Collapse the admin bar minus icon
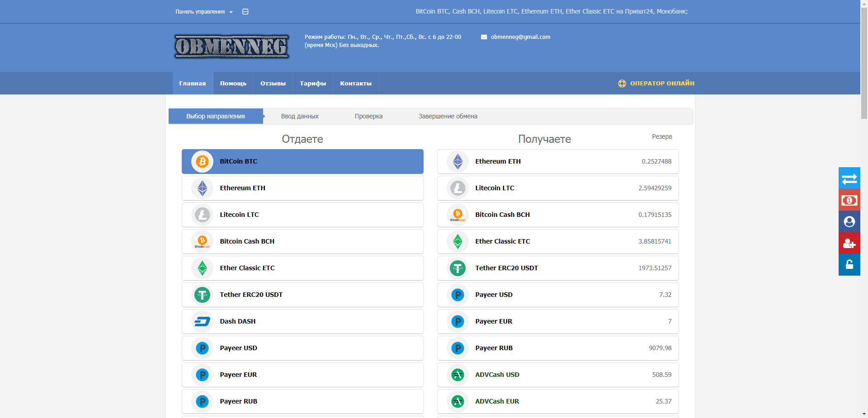This screenshot has height=418, width=868. coord(245,12)
